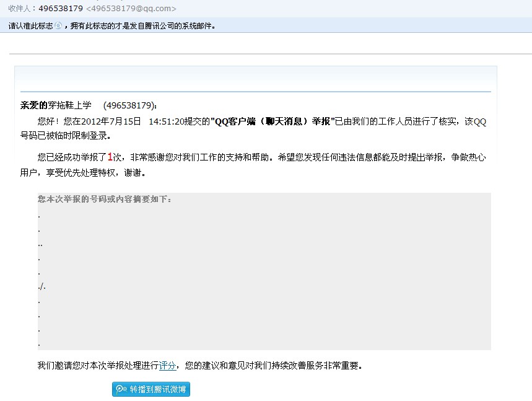Click the red report count 1

click(110, 157)
